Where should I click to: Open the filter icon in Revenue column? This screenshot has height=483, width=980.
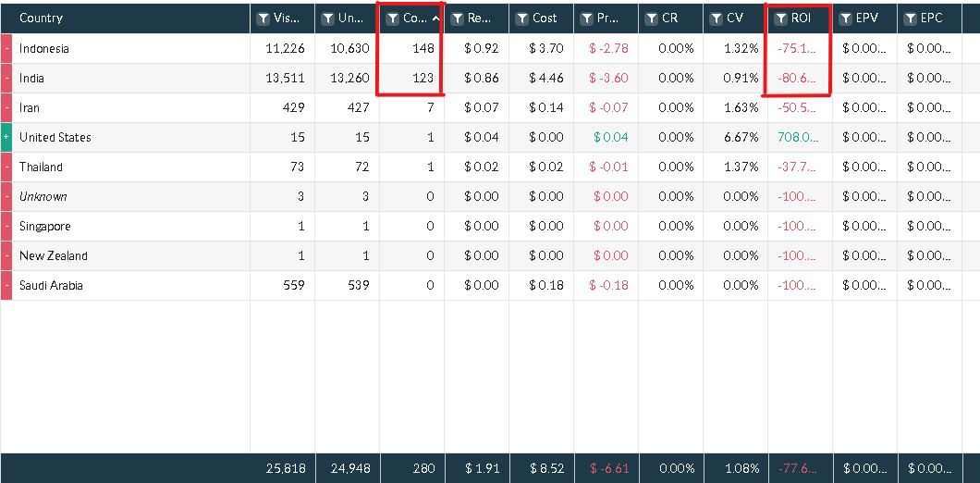[458, 19]
